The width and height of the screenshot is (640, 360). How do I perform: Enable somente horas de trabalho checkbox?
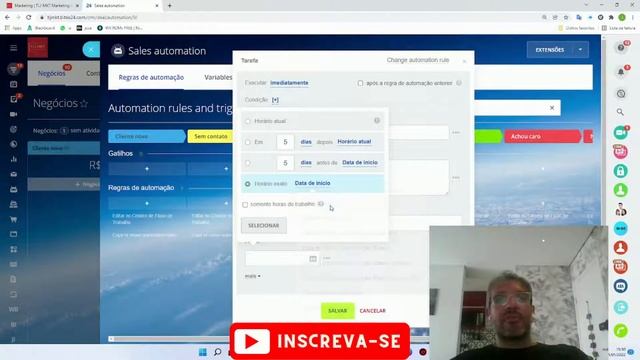tap(245, 204)
